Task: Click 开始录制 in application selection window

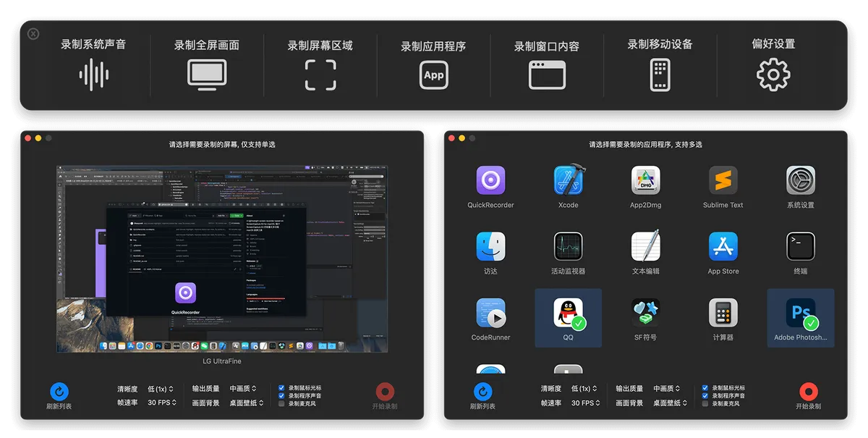Action: pyautogui.click(x=809, y=392)
